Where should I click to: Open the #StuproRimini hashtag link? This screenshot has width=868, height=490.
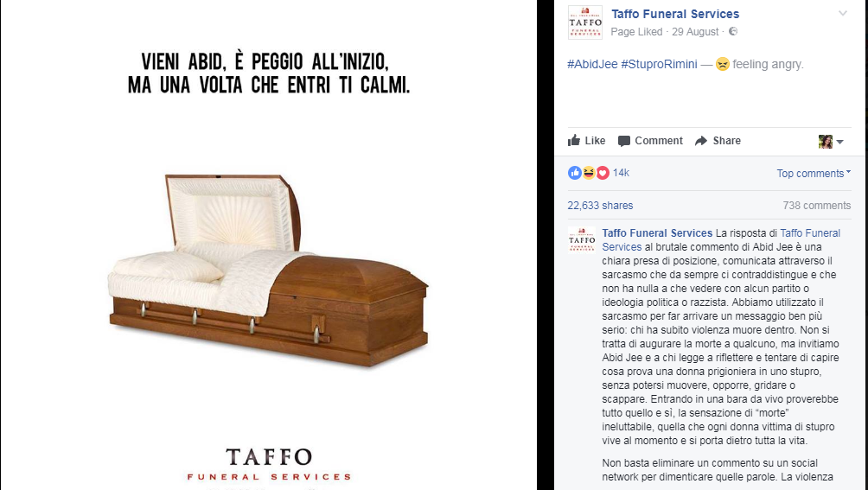[659, 64]
